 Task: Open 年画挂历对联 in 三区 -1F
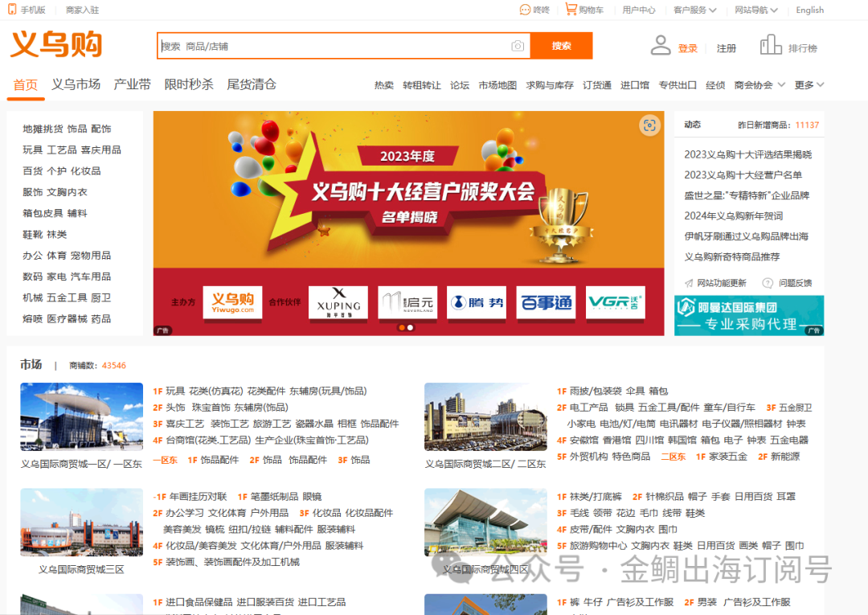(199, 497)
